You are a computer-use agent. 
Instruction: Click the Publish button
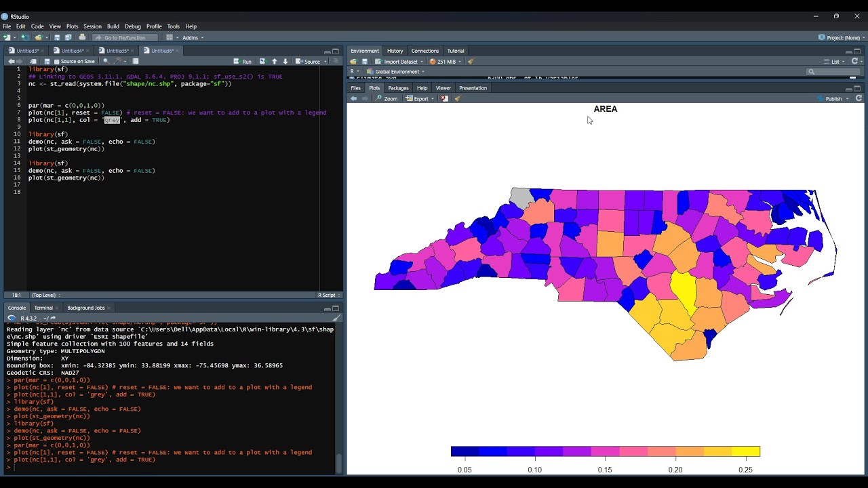tap(830, 98)
